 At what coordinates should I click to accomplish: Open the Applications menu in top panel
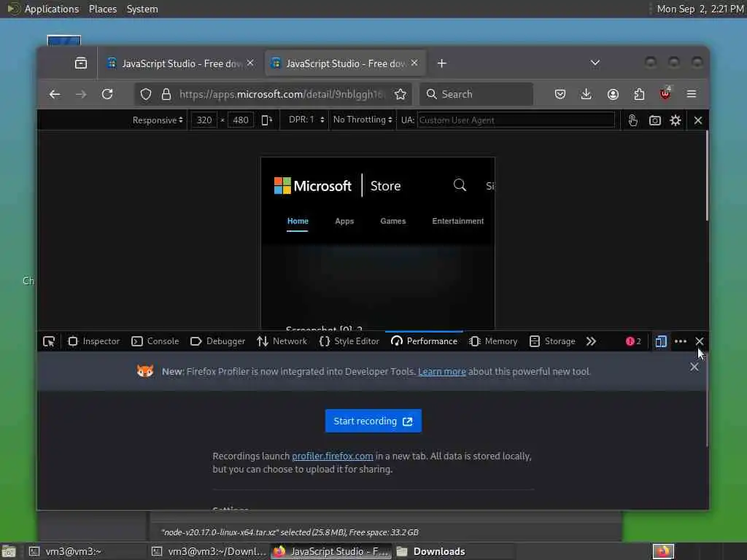click(52, 9)
